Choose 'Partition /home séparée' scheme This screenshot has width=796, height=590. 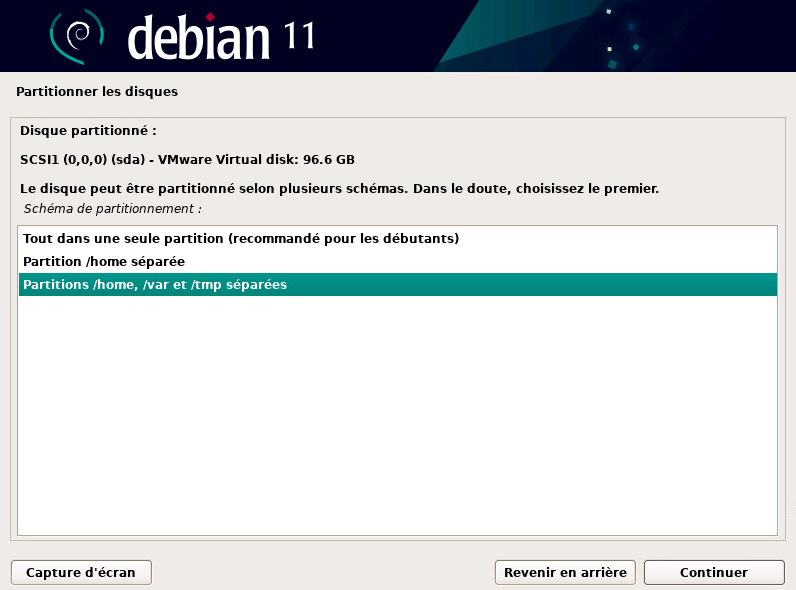click(x=397, y=261)
